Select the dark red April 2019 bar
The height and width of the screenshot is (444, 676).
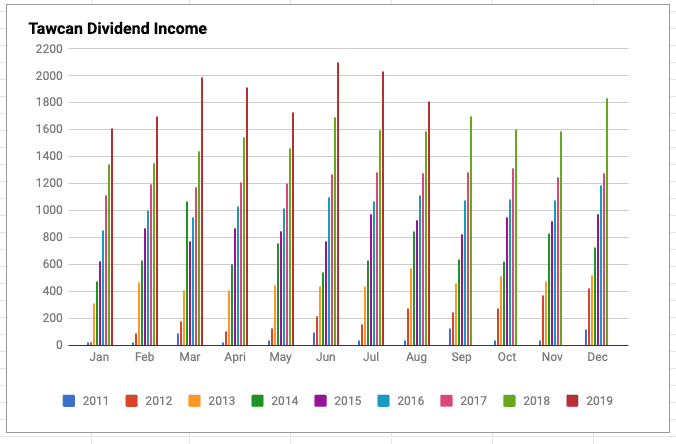tap(247, 216)
